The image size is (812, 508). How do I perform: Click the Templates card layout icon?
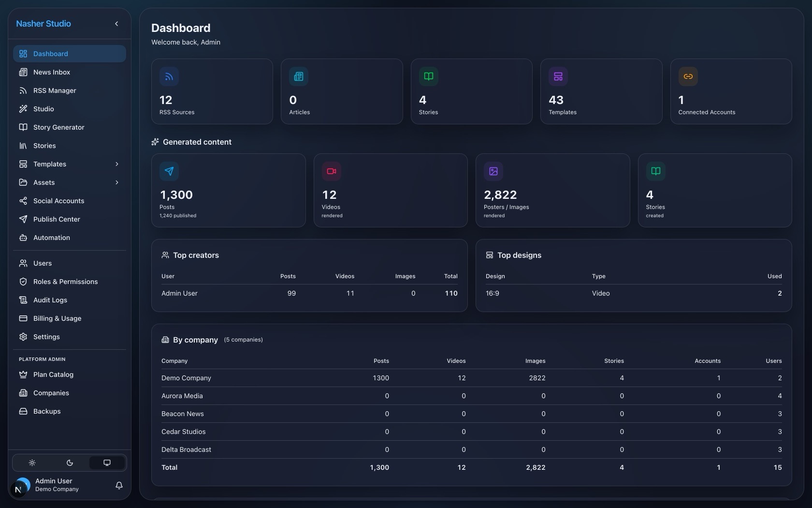point(558,76)
